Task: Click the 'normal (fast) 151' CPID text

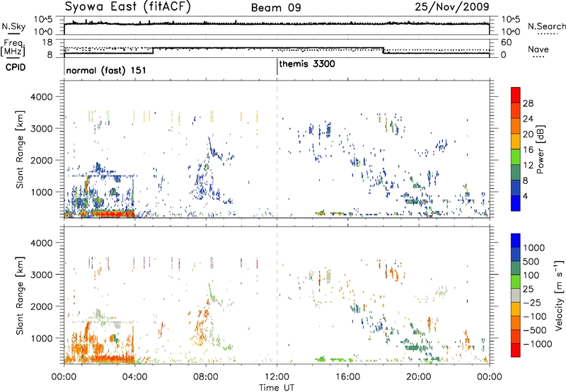Action: 106,70
